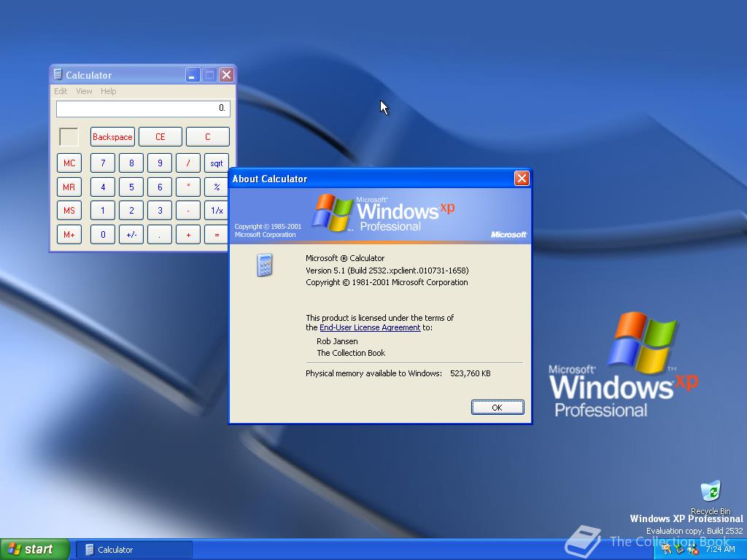The image size is (747, 560).
Task: Open the Recycle Bin desktop icon
Action: pyautogui.click(x=711, y=496)
